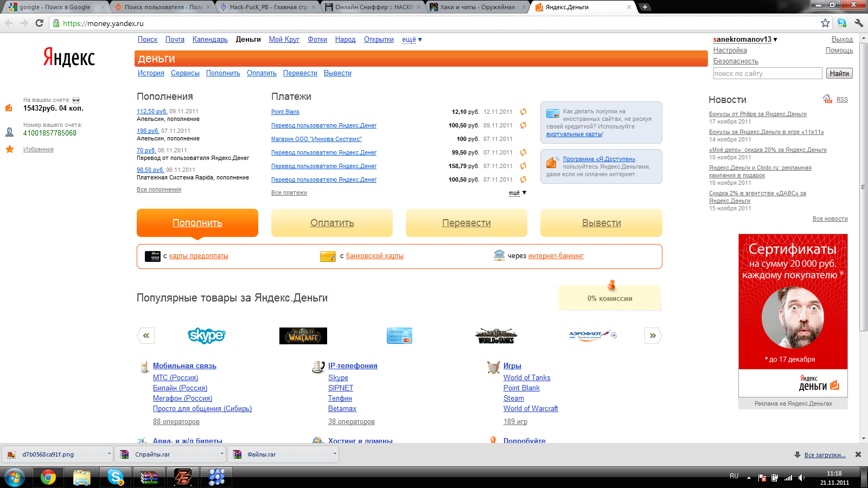868x488 pixels.
Task: Open dropdown for Файлы.rar download
Action: point(335,454)
